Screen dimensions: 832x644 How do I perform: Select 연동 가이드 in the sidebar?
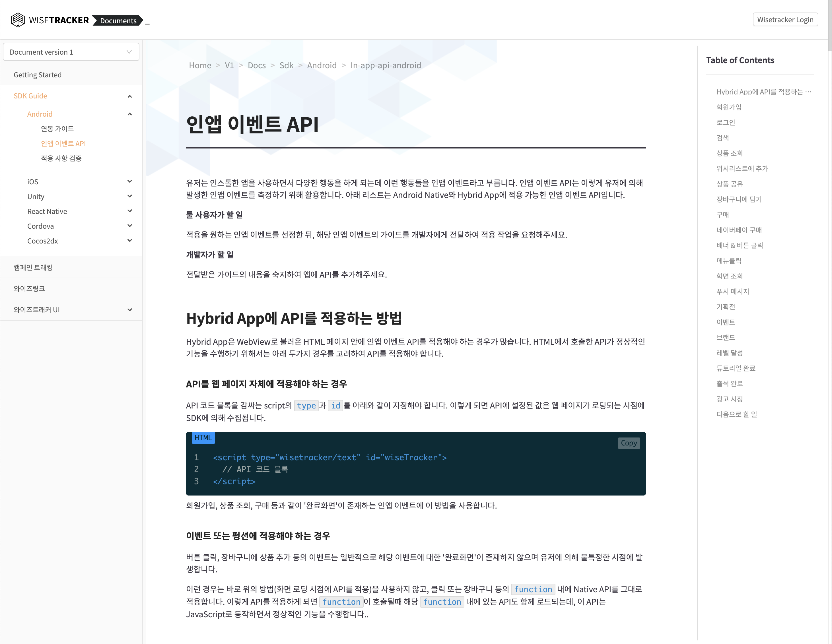click(x=57, y=129)
